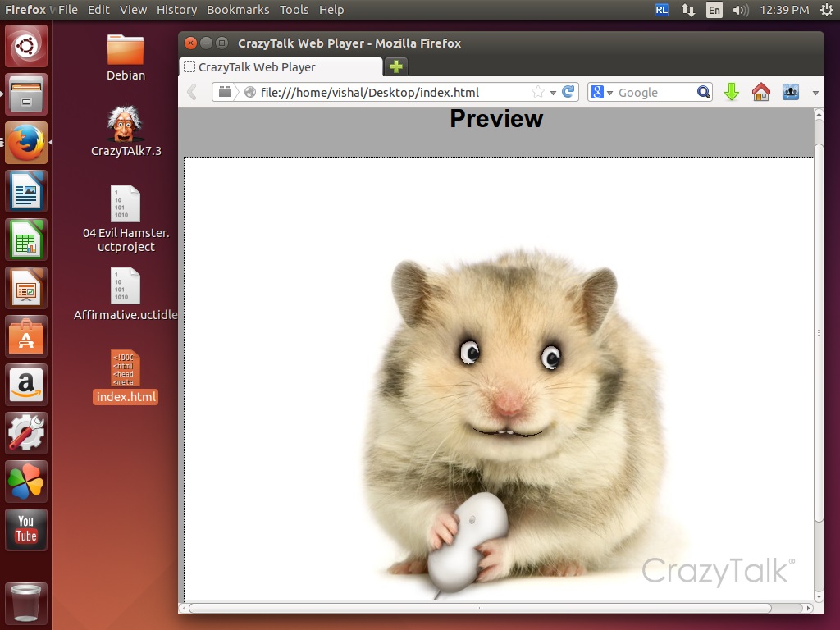This screenshot has height=630, width=840.
Task: Open the network indicator in the top panel
Action: click(x=688, y=10)
